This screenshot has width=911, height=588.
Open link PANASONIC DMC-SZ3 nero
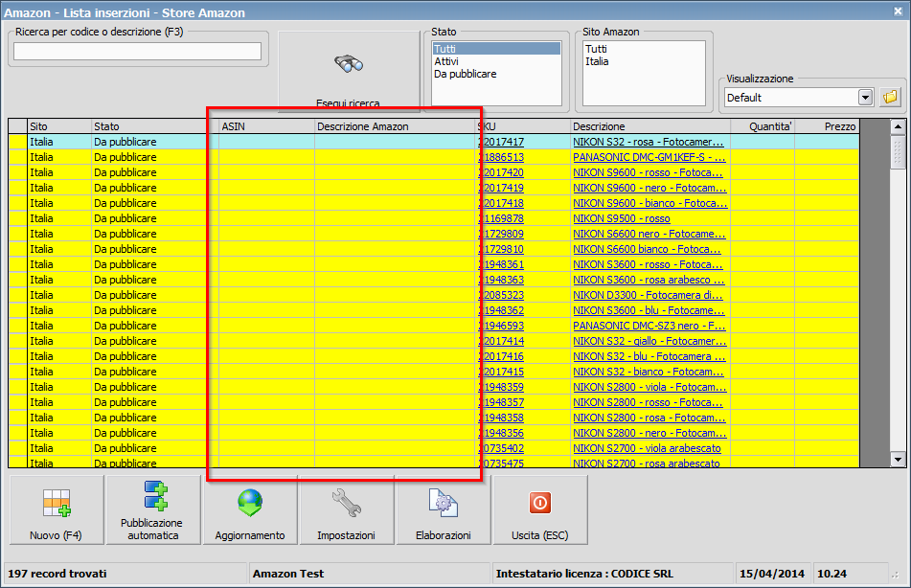(x=649, y=326)
